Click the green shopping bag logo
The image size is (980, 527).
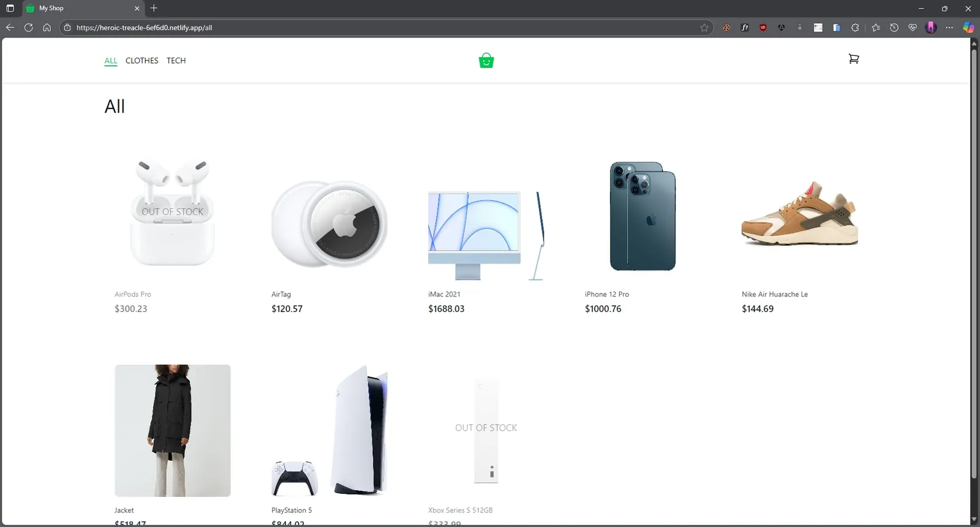[x=486, y=61]
